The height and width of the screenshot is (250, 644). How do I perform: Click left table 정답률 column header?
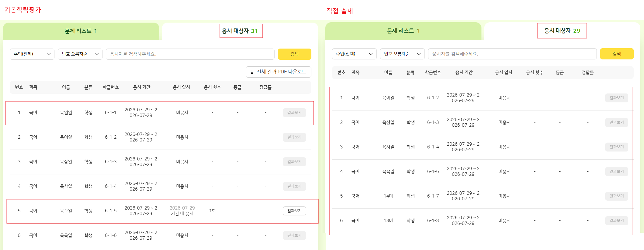click(x=265, y=87)
